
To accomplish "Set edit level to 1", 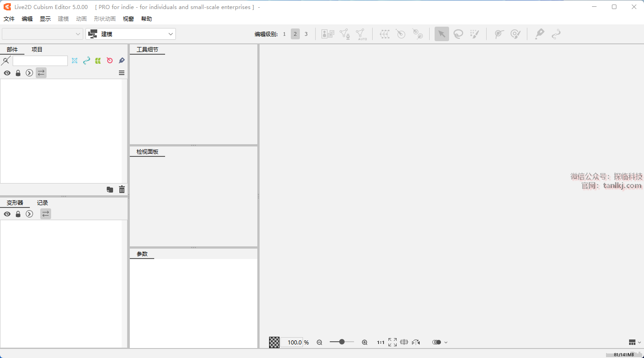I will (284, 34).
